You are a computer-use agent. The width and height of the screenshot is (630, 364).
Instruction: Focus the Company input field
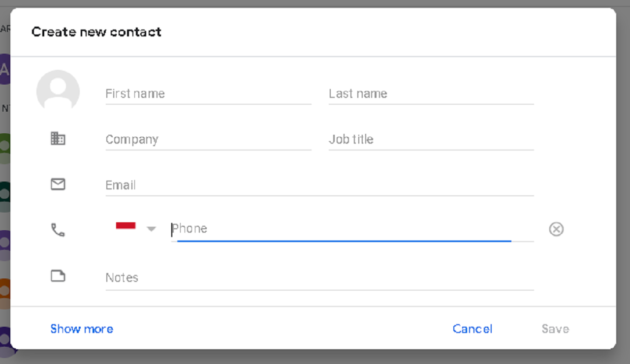point(208,140)
